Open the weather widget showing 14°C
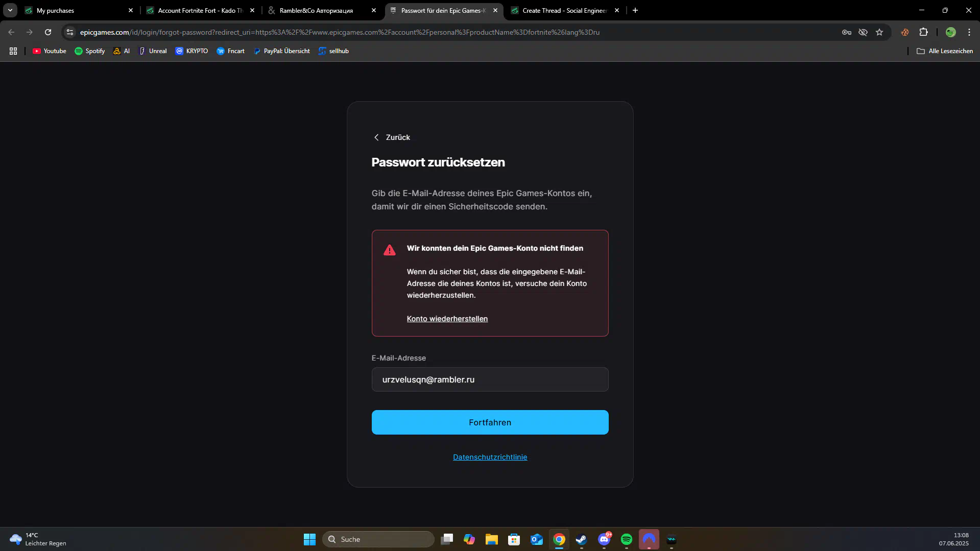980x551 pixels. (38, 539)
